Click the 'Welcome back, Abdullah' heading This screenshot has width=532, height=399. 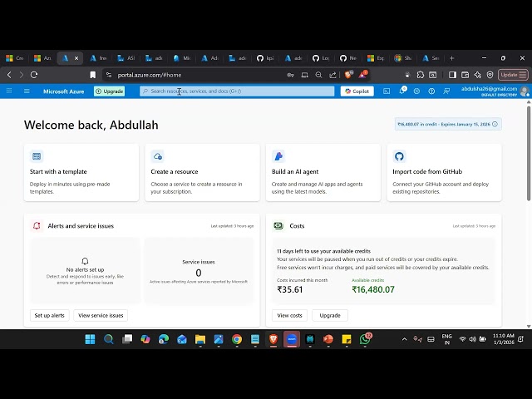coord(91,126)
